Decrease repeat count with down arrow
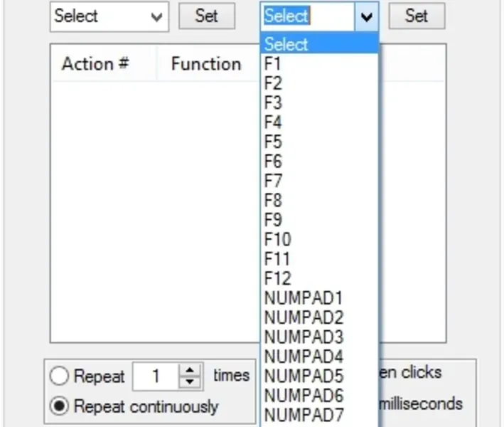Screen dimensions: 504x427 (189, 381)
